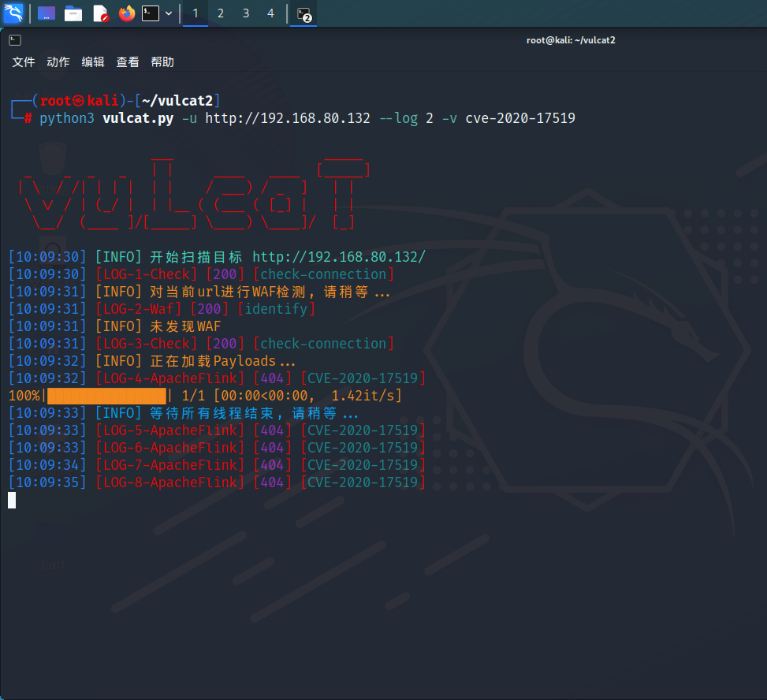Open the 编辑 (Edit) menu

93,62
